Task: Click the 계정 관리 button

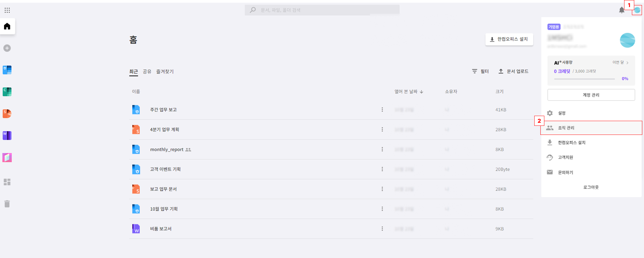Action: click(x=591, y=95)
